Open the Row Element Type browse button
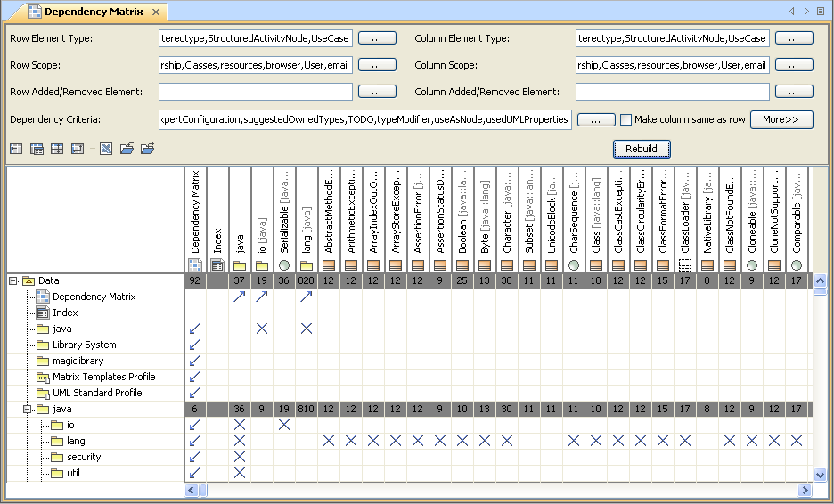This screenshot has height=504, width=834. click(377, 38)
